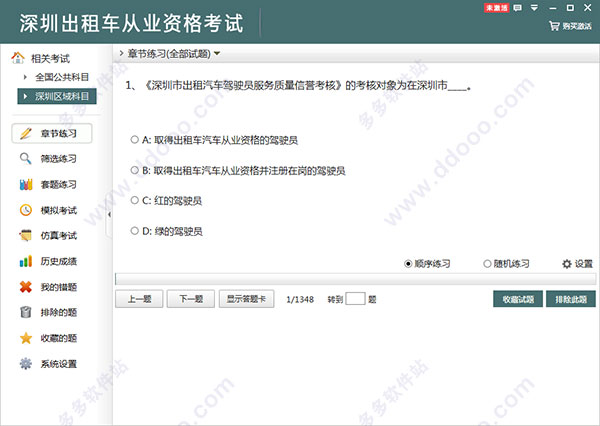600x426 pixels.
Task: Click the 下一题 next question button
Action: point(191,299)
